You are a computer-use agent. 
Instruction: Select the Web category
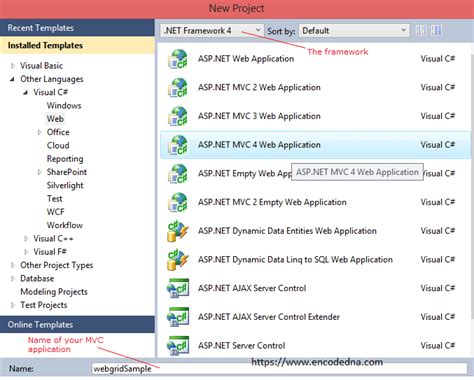(x=55, y=119)
